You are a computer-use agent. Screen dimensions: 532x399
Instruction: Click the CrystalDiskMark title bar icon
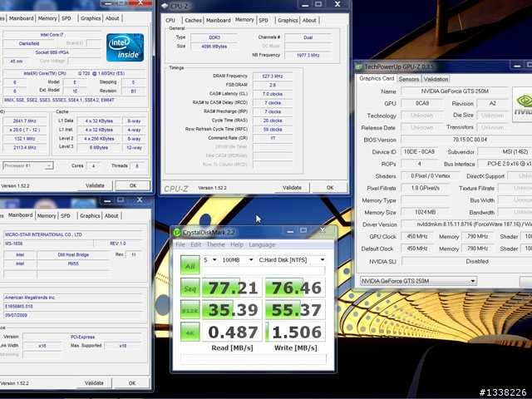click(177, 233)
